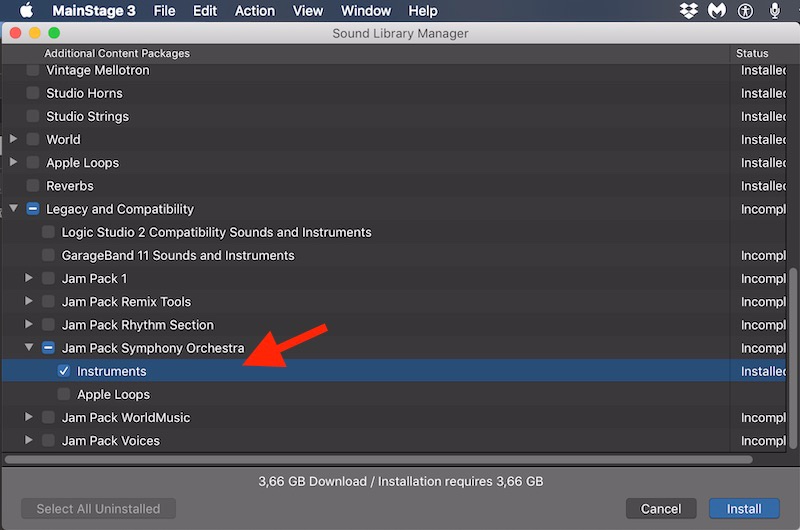Click the Cancel button
Viewport: 800px width, 530px height.
point(661,509)
